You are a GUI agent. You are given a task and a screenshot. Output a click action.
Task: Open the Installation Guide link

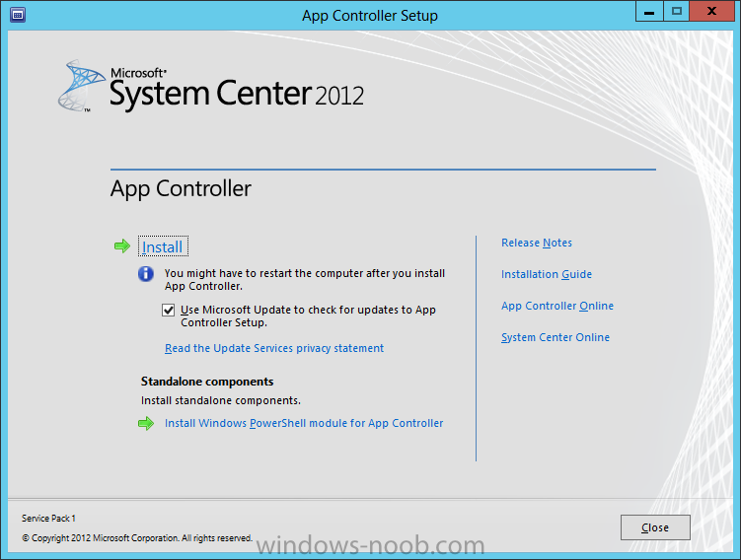click(x=547, y=274)
